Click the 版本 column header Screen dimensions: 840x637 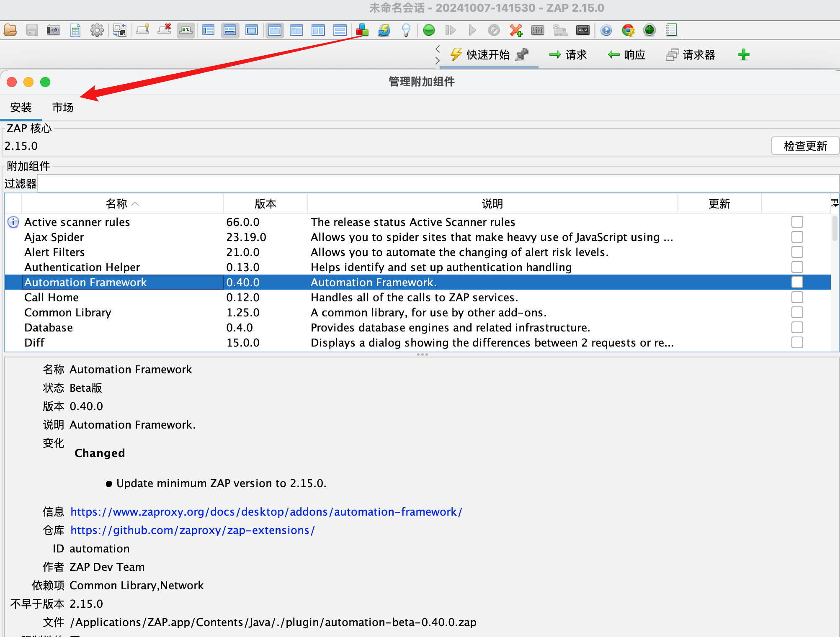[265, 204]
